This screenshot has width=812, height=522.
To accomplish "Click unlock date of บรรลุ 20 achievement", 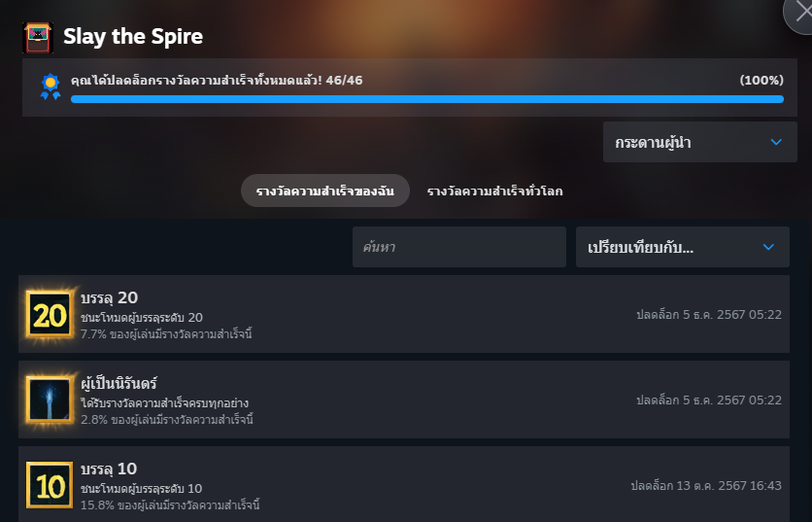I will [x=709, y=315].
